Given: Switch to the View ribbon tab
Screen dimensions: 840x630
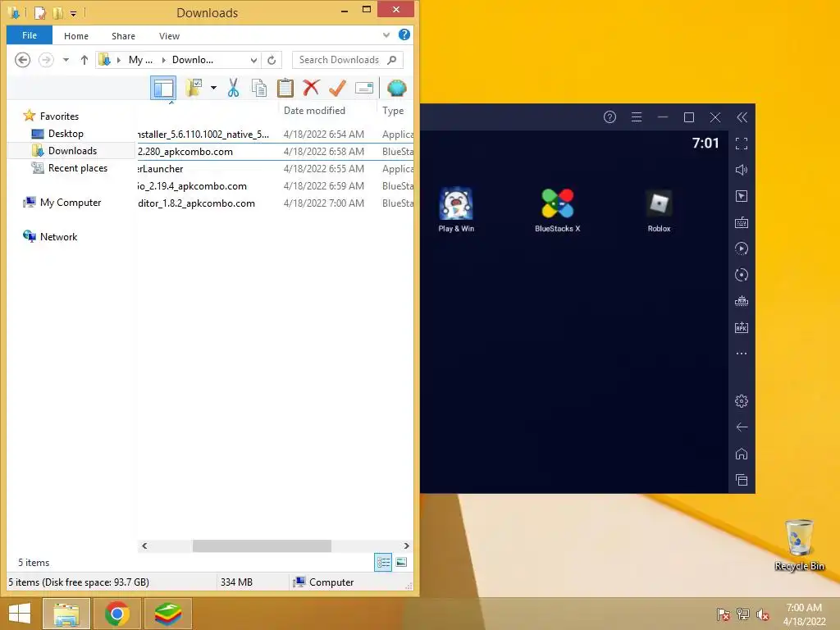Looking at the screenshot, I should coord(169,36).
